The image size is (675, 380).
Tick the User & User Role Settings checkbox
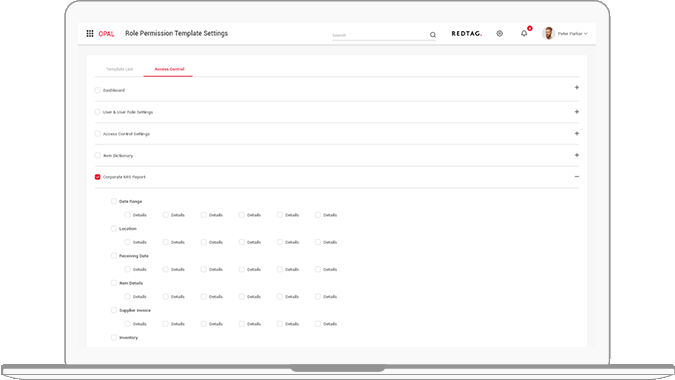click(x=97, y=112)
